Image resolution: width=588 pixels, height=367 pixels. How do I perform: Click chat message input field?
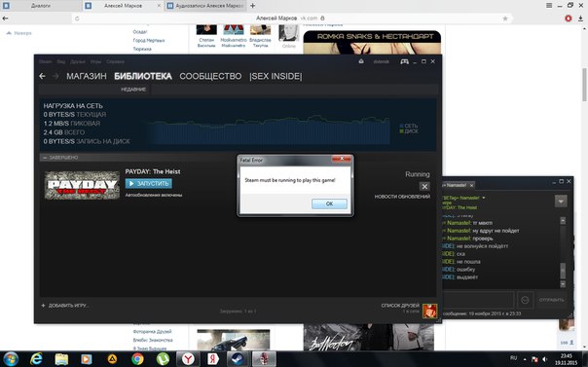[x=478, y=300]
